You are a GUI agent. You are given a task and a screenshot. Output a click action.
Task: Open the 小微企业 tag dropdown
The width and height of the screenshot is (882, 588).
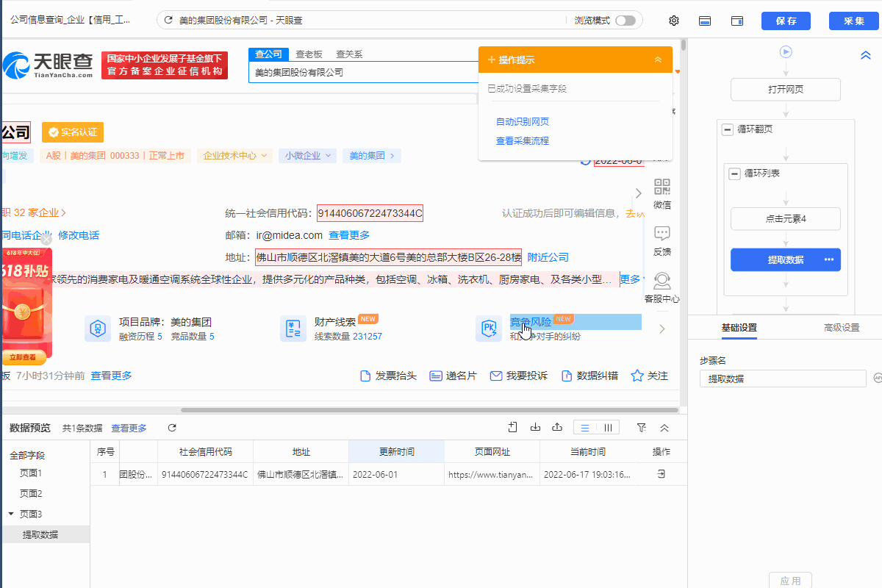[x=309, y=156]
